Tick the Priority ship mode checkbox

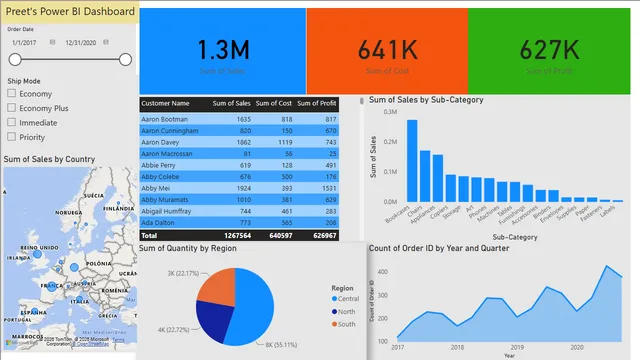[11, 137]
